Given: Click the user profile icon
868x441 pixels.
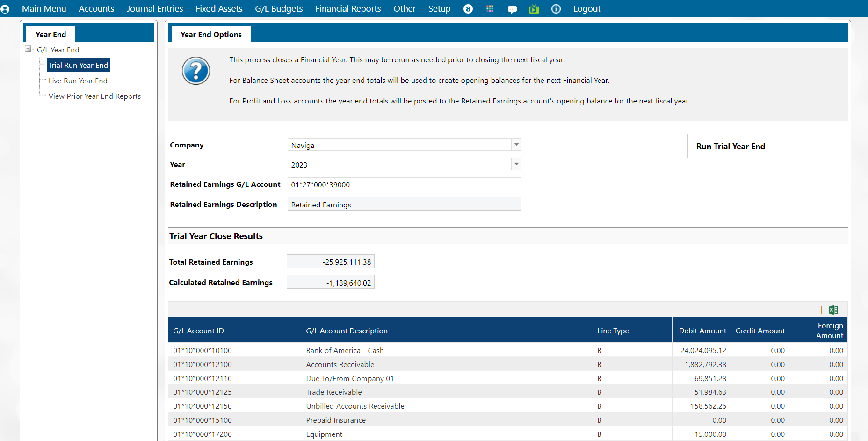Looking at the screenshot, I should tap(5, 9).
